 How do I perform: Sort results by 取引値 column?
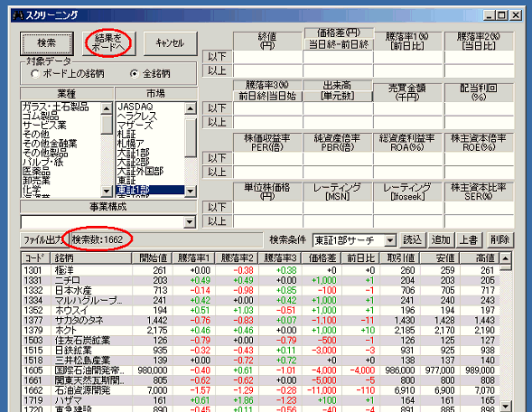400,258
